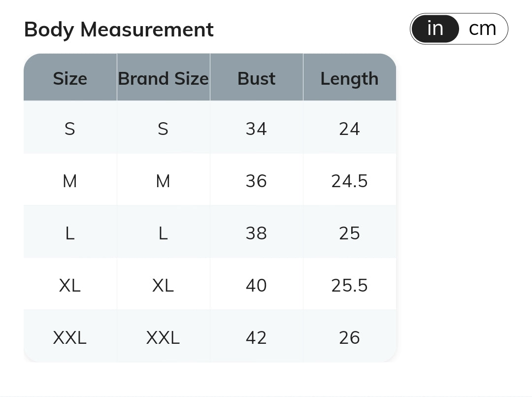Click bust value 34
The width and height of the screenshot is (532, 397).
tap(256, 129)
